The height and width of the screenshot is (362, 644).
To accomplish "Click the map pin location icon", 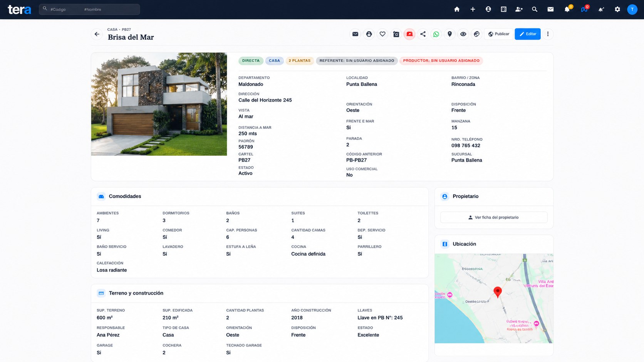I will point(449,34).
